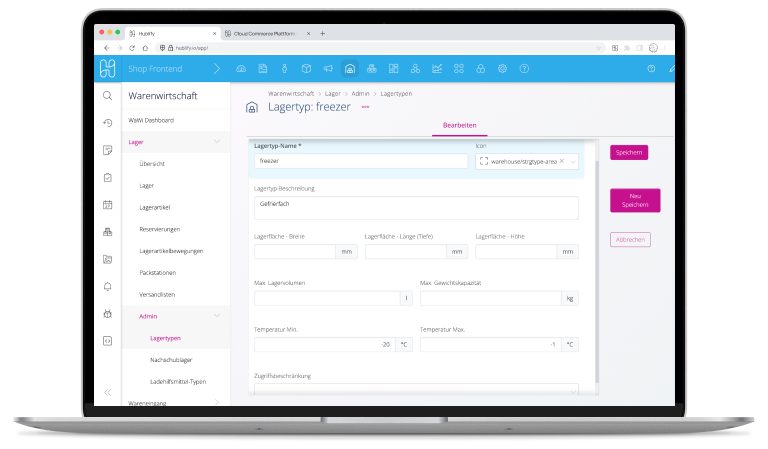Clear the warehouse/strgtype-area icon selection
This screenshot has height=449, width=768.
[x=561, y=160]
